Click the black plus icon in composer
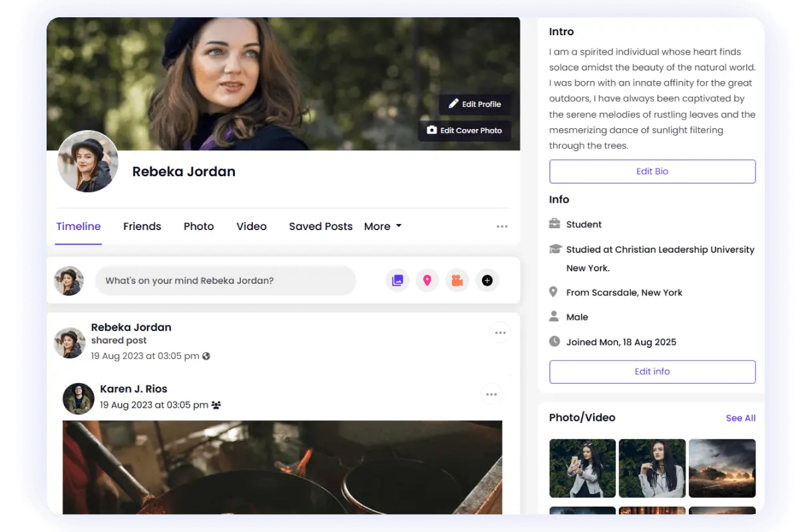This screenshot has width=812, height=532. pos(487,281)
